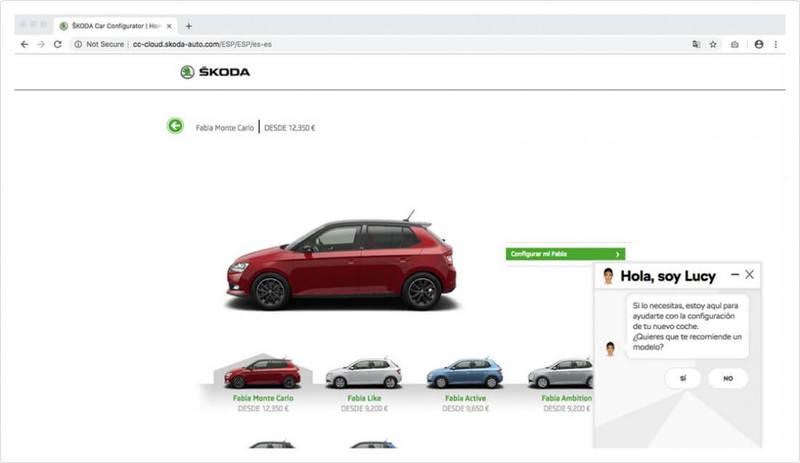Choose the Fabia Ambition model
This screenshot has height=463, width=800.
click(x=561, y=374)
